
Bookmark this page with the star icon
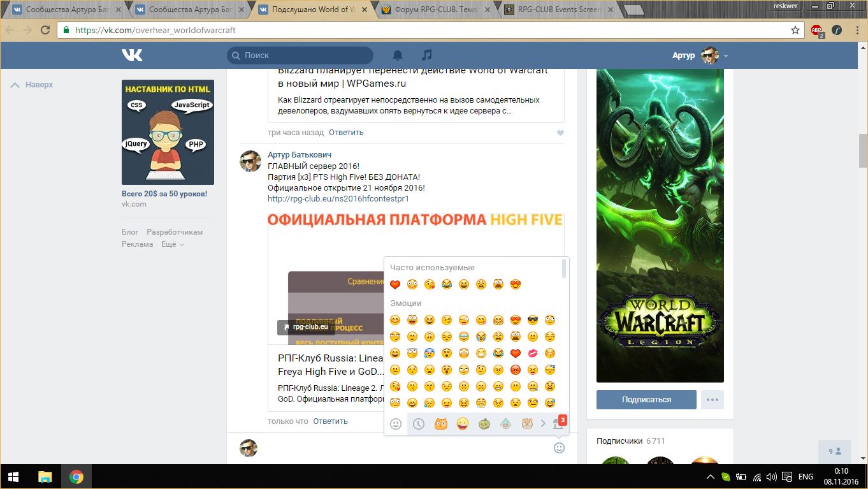click(x=795, y=30)
